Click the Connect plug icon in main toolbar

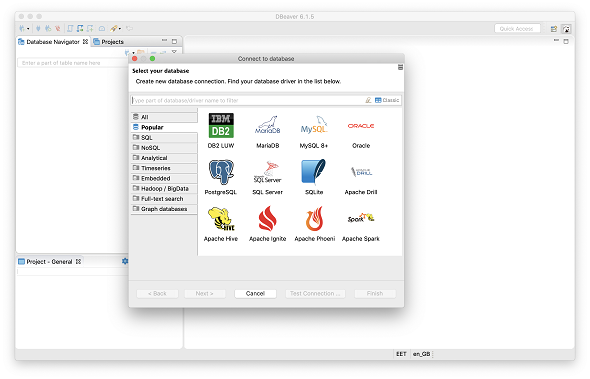pyautogui.click(x=38, y=28)
